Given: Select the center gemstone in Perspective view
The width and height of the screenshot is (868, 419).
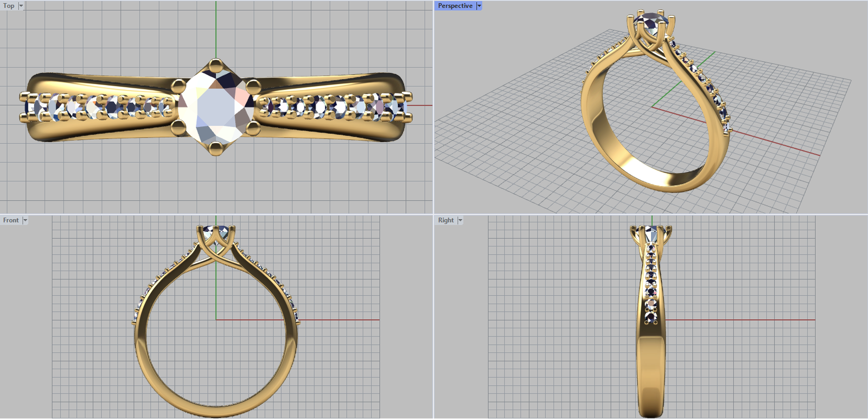Looking at the screenshot, I should [648, 23].
